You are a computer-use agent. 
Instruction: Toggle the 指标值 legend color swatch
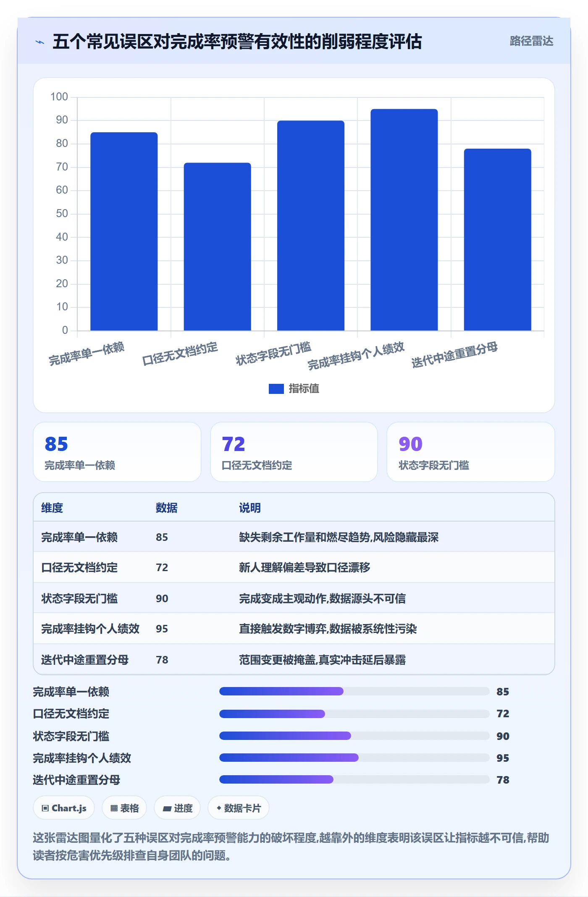(x=276, y=389)
